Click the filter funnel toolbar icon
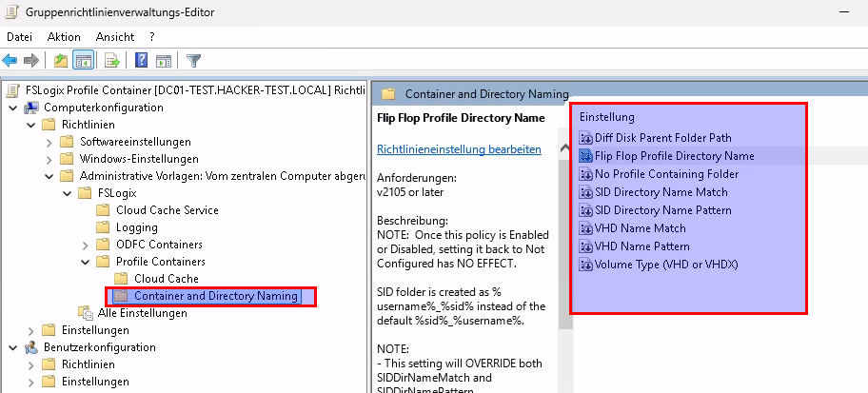The image size is (868, 393). pyautogui.click(x=193, y=61)
